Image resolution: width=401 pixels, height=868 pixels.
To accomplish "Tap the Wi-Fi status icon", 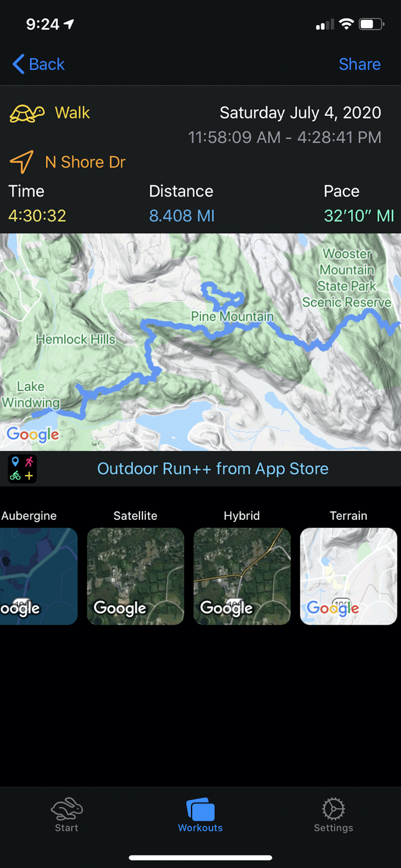I will tap(346, 24).
